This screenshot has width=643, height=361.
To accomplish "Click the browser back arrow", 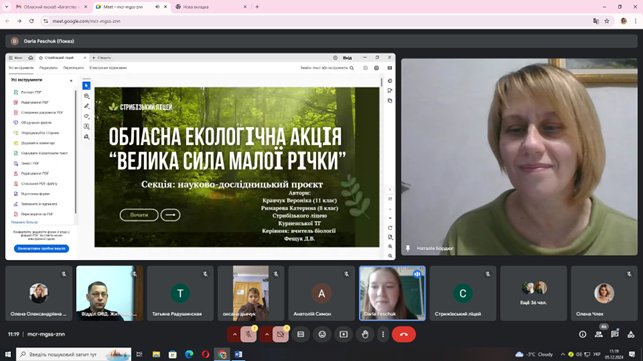I will pos(7,21).
